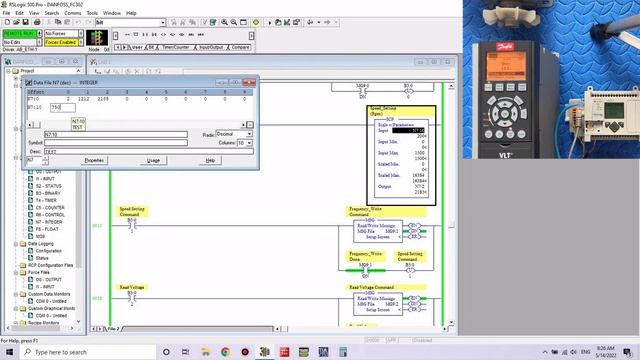
Task: Open the File menu
Action: pos(7,13)
